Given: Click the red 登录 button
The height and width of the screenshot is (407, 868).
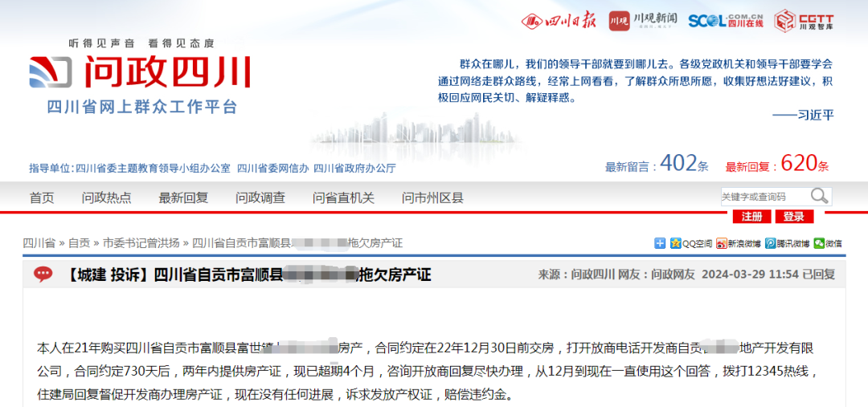Looking at the screenshot, I should (x=793, y=217).
